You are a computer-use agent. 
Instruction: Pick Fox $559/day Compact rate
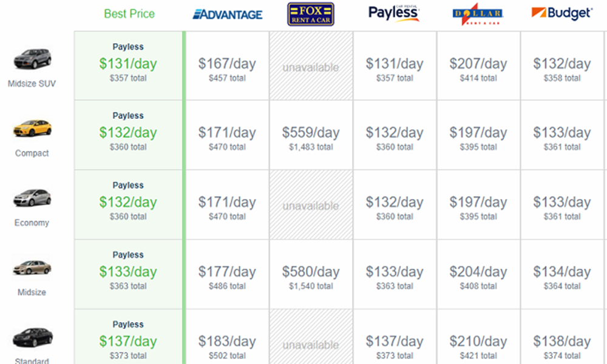(311, 133)
